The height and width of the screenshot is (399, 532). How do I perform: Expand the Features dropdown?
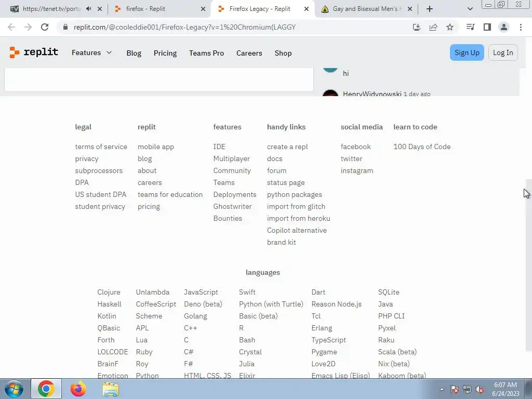click(91, 52)
